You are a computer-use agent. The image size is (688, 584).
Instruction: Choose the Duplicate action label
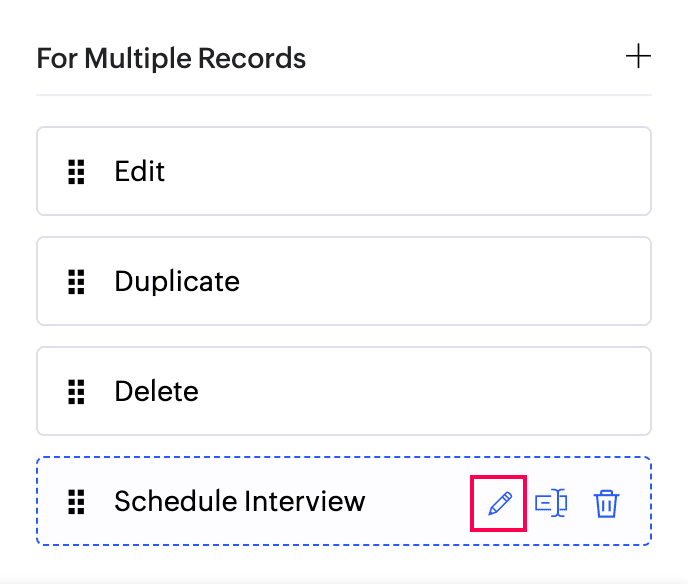coord(177,282)
